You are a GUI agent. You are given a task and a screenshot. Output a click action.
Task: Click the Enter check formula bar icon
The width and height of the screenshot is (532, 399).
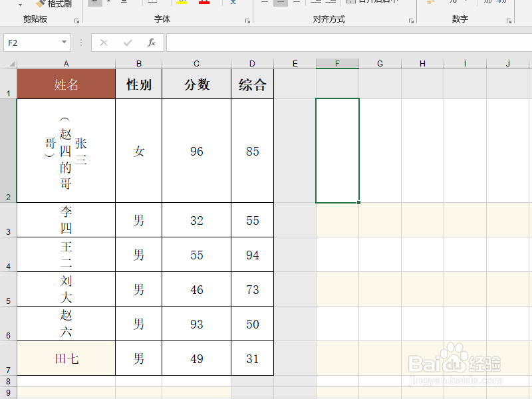coord(128,43)
